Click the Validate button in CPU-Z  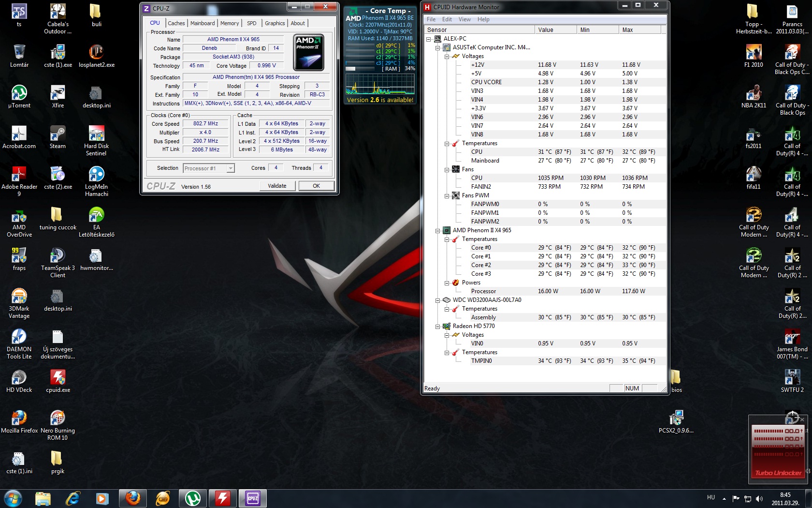tap(277, 186)
